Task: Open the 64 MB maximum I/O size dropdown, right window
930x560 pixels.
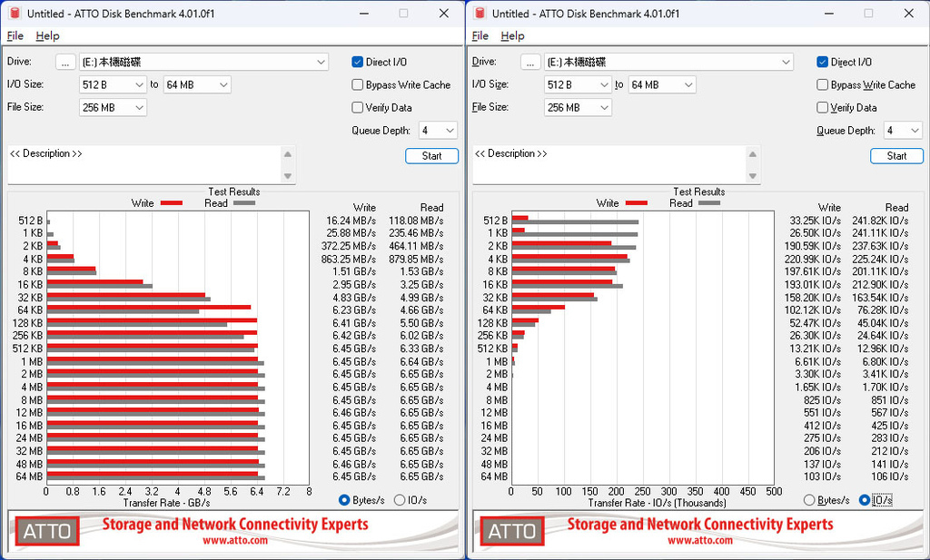Action: (x=662, y=84)
